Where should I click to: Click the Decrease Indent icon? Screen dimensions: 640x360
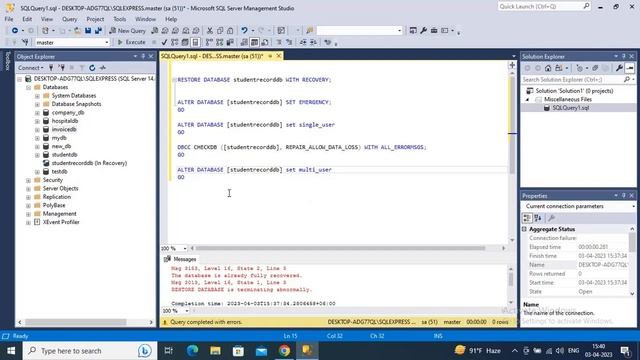303,42
